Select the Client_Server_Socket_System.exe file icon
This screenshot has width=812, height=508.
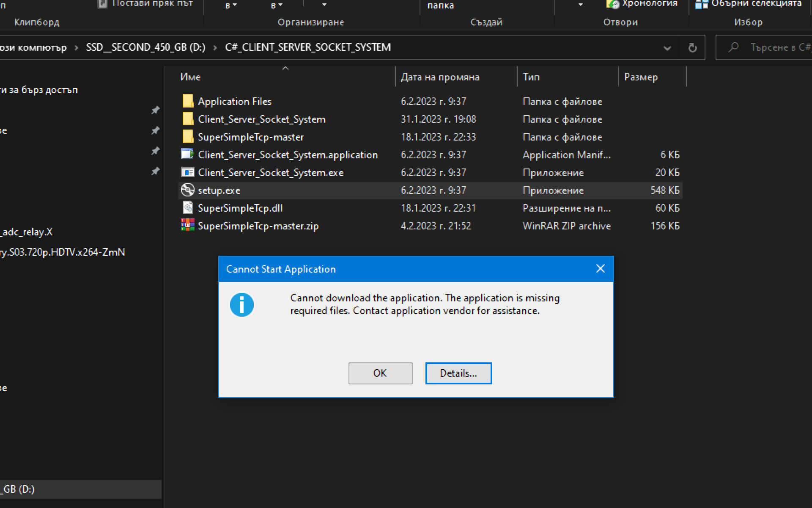pyautogui.click(x=187, y=172)
